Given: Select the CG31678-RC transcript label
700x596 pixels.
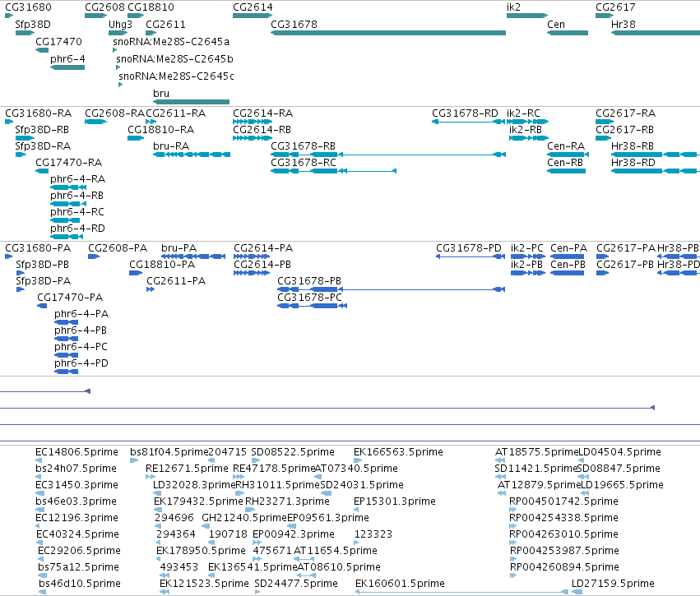Looking at the screenshot, I should [304, 163].
